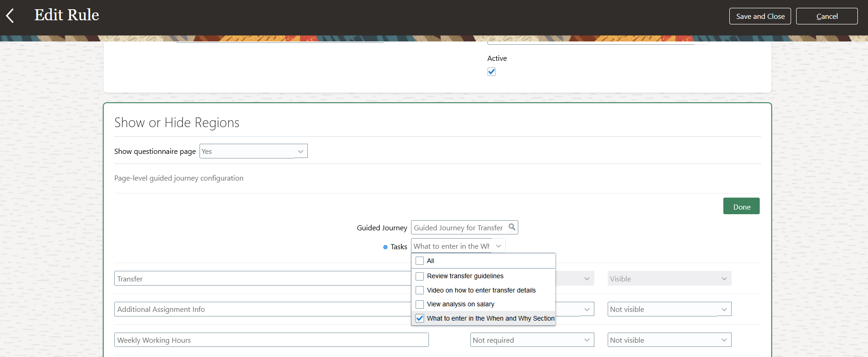Open Guided Journey search magnifier icon

[512, 227]
